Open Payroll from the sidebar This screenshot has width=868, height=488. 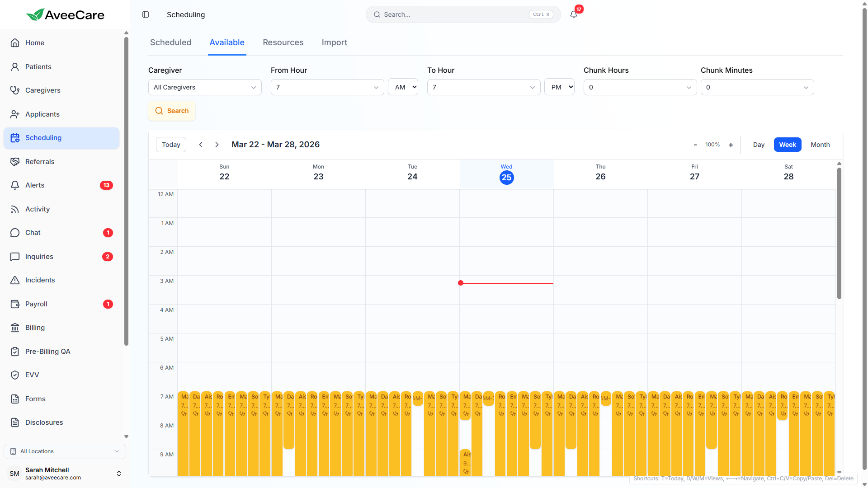coord(36,304)
